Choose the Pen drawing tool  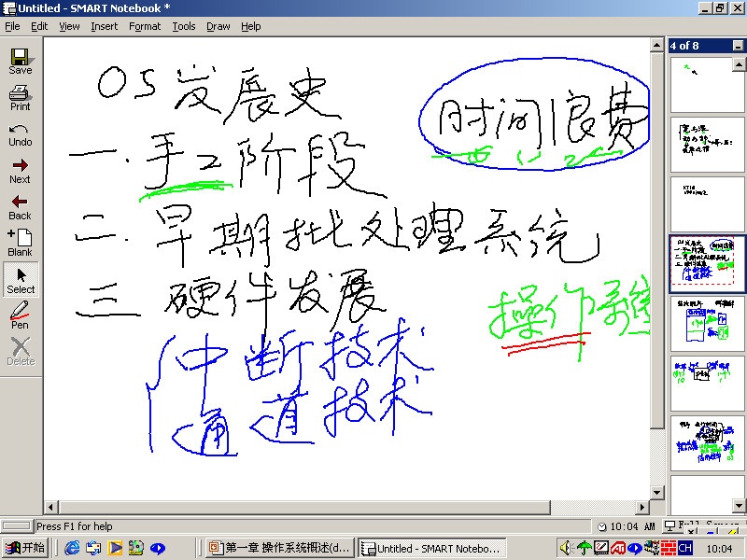tap(20, 315)
